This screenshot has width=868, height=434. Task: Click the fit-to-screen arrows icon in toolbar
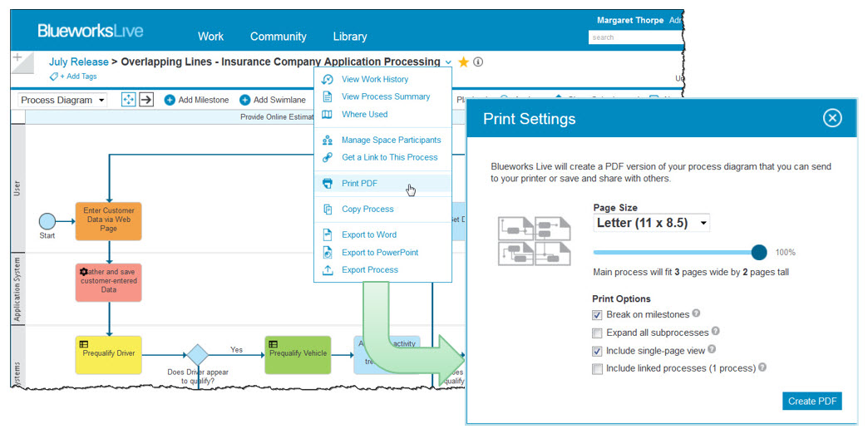coord(128,101)
